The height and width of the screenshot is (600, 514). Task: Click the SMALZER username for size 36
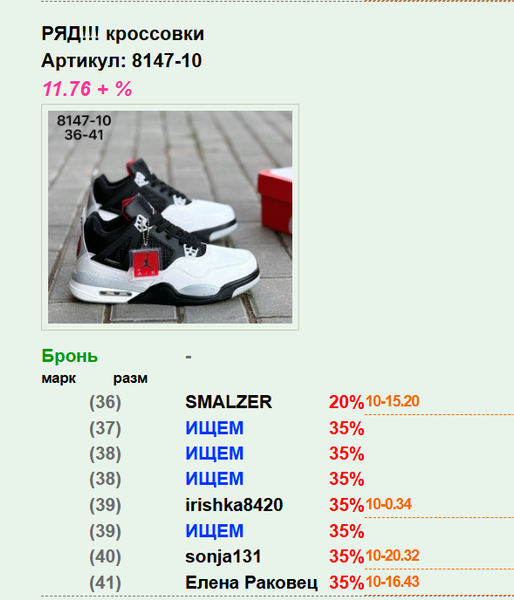(x=228, y=402)
